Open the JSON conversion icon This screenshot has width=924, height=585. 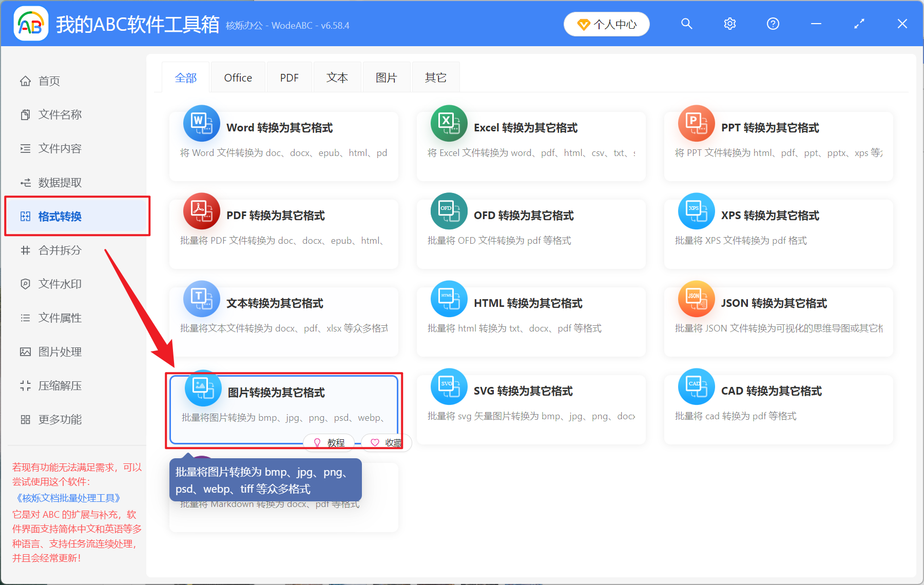pos(696,299)
